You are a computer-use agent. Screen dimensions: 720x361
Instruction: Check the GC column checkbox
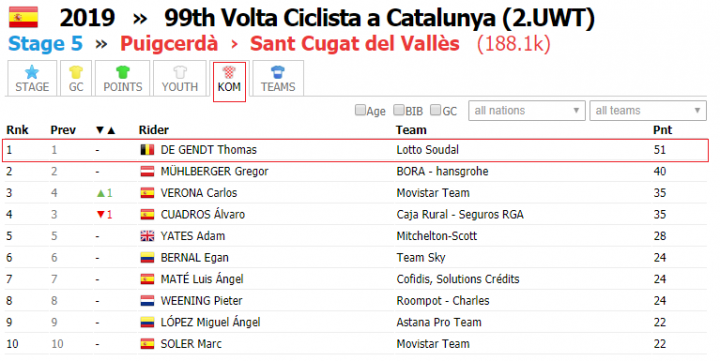tap(436, 110)
